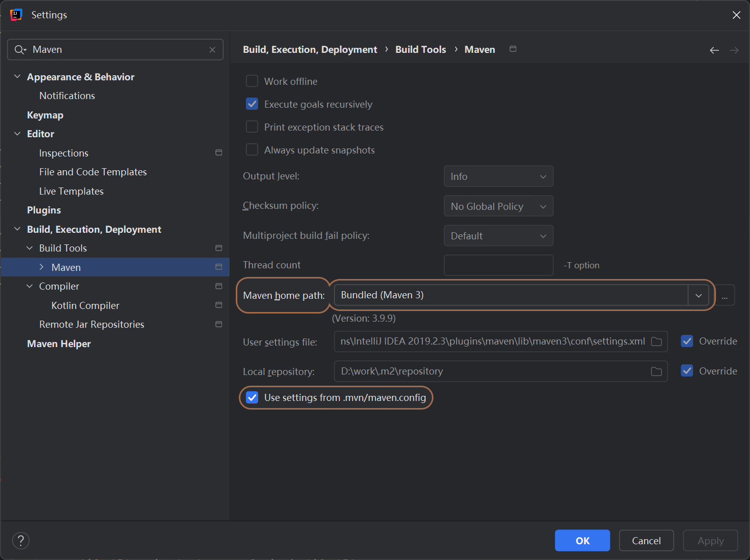Browse folder for Local repository
Image resolution: width=750 pixels, height=560 pixels.
click(x=657, y=371)
